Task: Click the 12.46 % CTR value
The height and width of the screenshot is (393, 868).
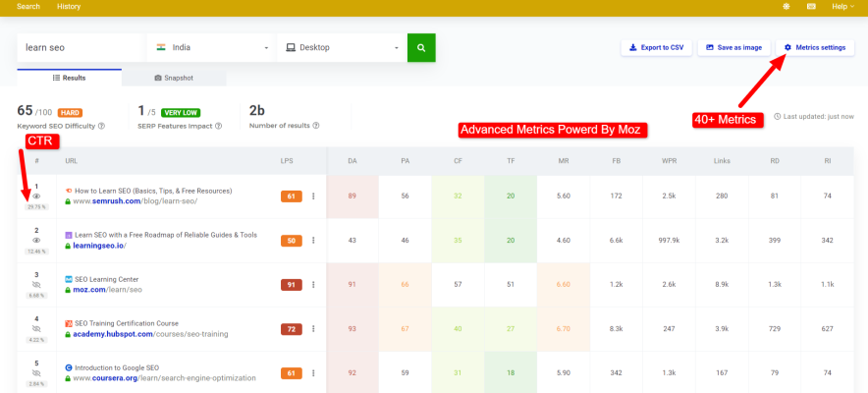Action: (36, 252)
